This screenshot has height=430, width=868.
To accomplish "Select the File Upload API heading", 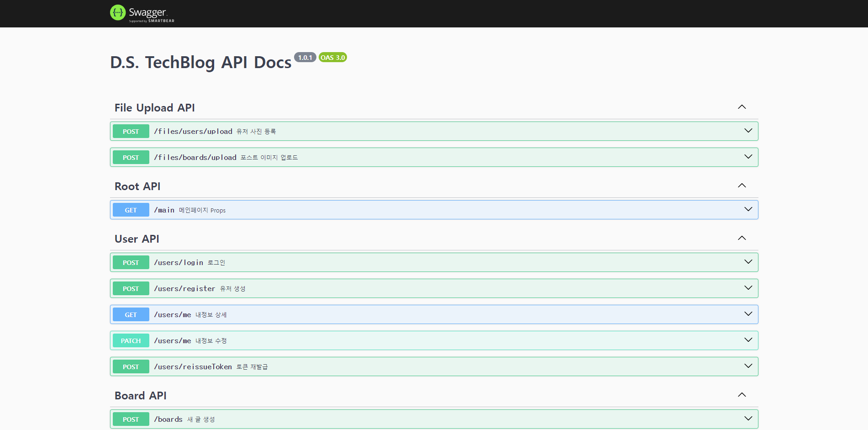I will 154,108.
